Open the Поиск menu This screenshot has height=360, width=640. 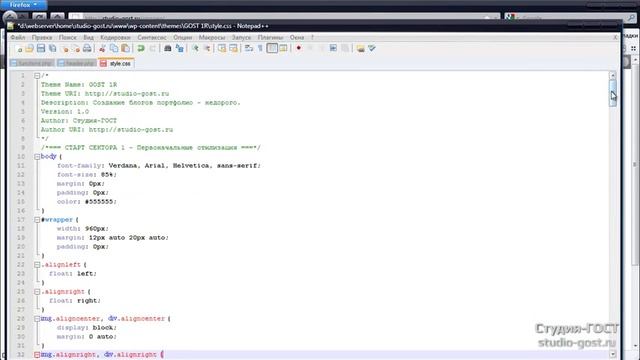[67, 37]
